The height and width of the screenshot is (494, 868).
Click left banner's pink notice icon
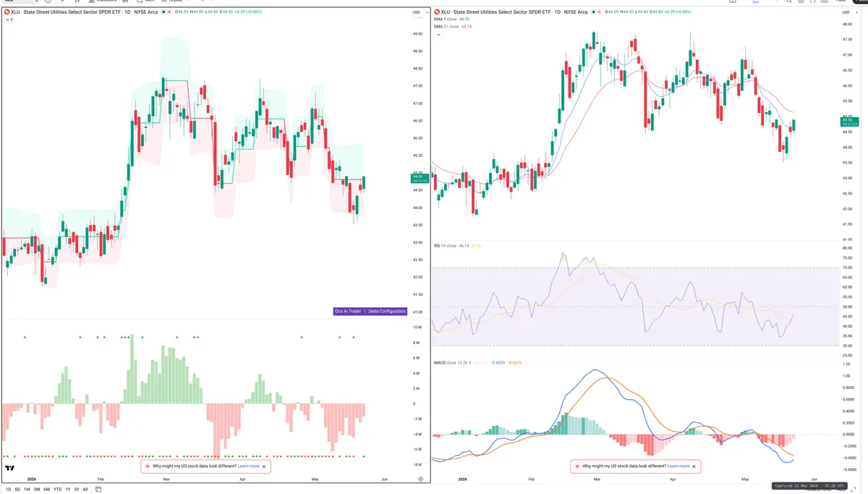pos(148,467)
